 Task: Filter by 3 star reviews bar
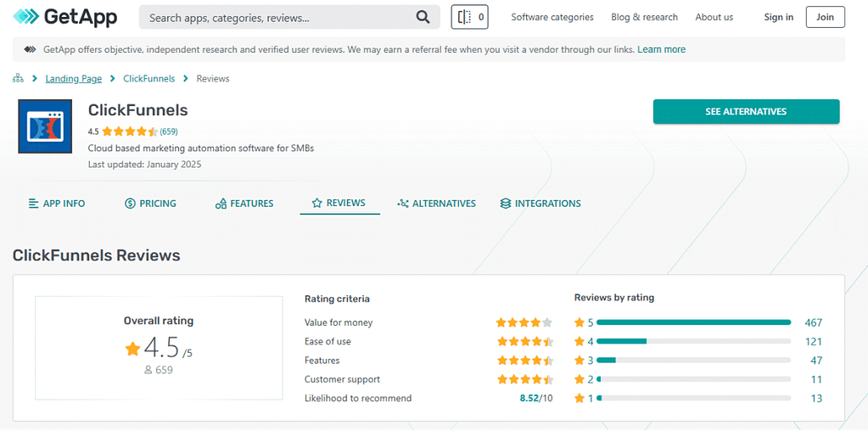[693, 361]
